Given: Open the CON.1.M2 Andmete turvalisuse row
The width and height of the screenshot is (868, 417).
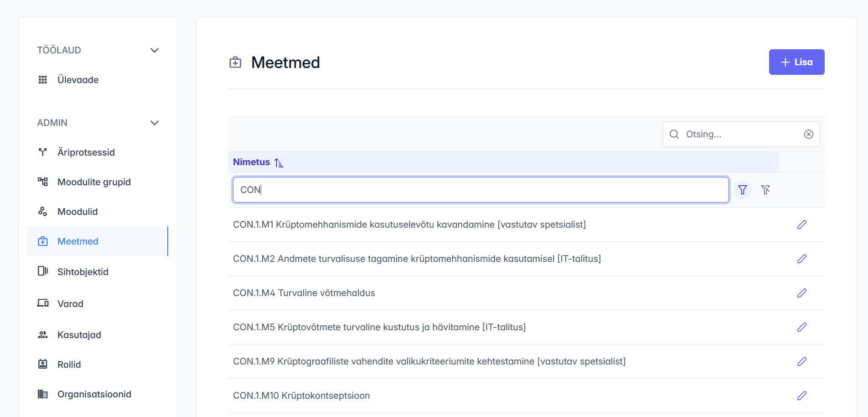Looking at the screenshot, I should [417, 259].
